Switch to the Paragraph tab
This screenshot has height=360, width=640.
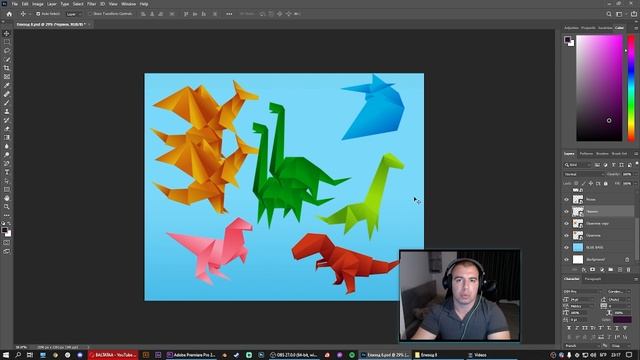[x=593, y=279]
